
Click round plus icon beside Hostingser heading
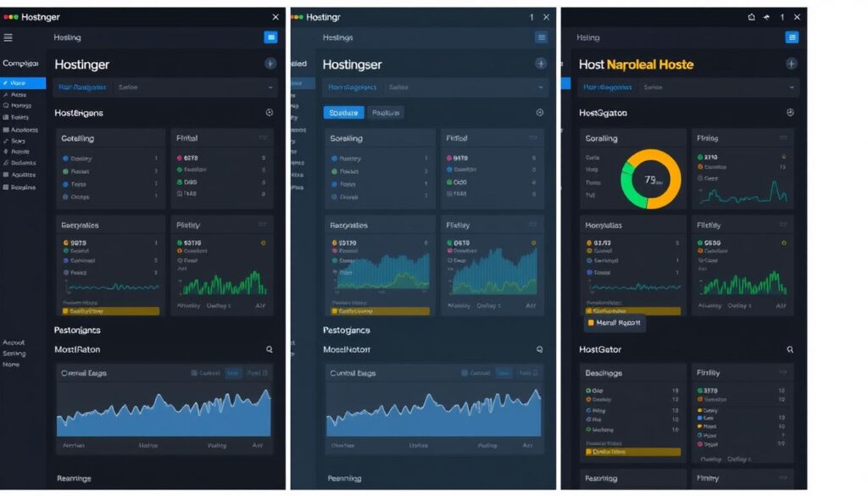(541, 64)
